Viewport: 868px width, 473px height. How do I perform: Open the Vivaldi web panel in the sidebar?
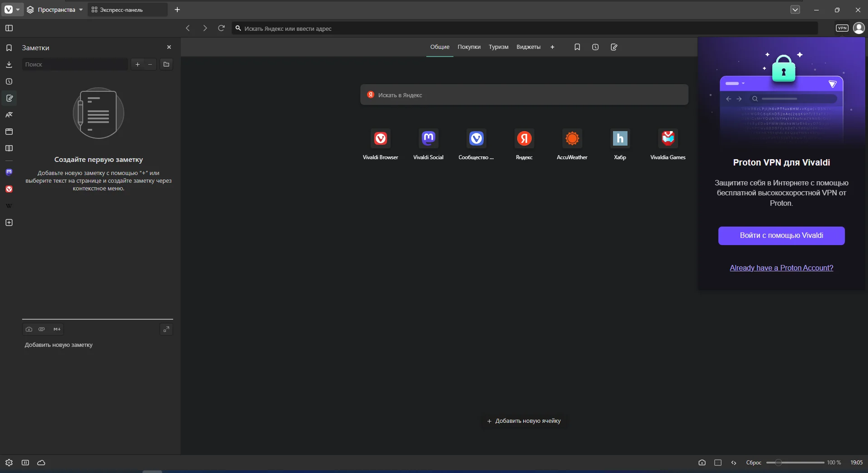coord(9,189)
